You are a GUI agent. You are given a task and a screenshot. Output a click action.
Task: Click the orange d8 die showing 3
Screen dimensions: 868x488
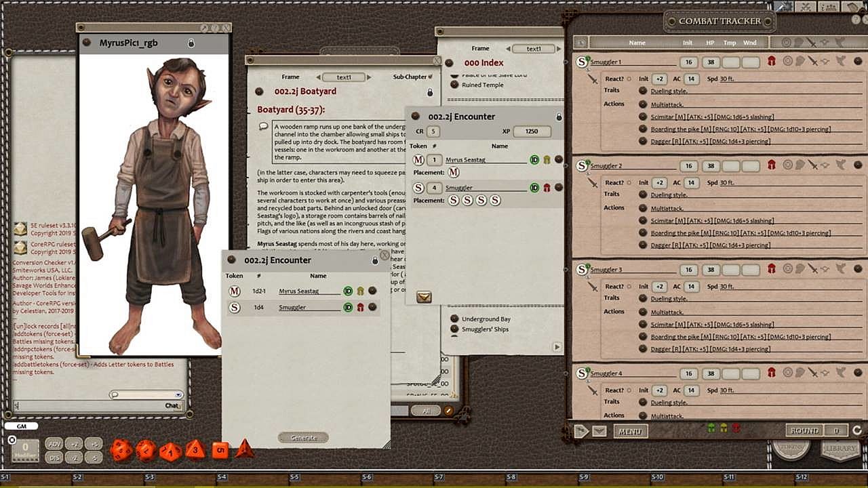click(195, 449)
